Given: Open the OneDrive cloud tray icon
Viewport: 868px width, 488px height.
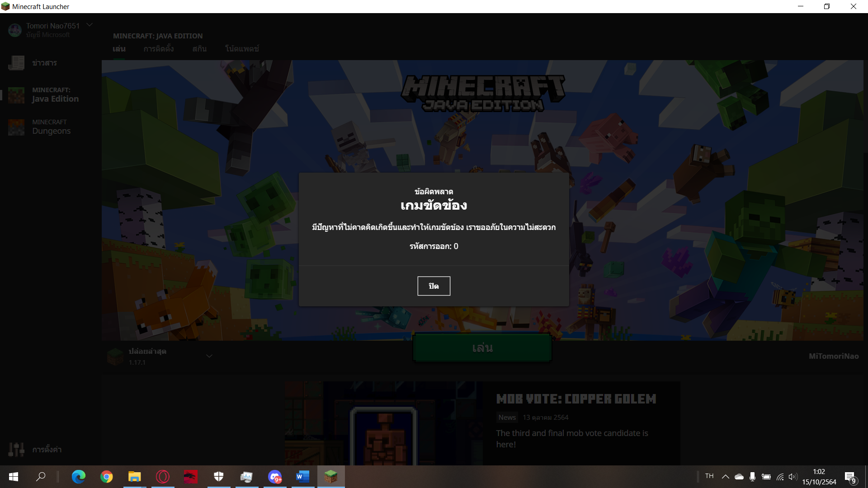Looking at the screenshot, I should point(739,477).
